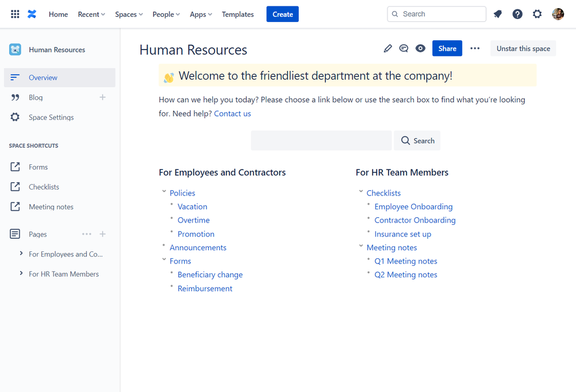Open the settings gear in top bar
The height and width of the screenshot is (392, 576).
[537, 14]
